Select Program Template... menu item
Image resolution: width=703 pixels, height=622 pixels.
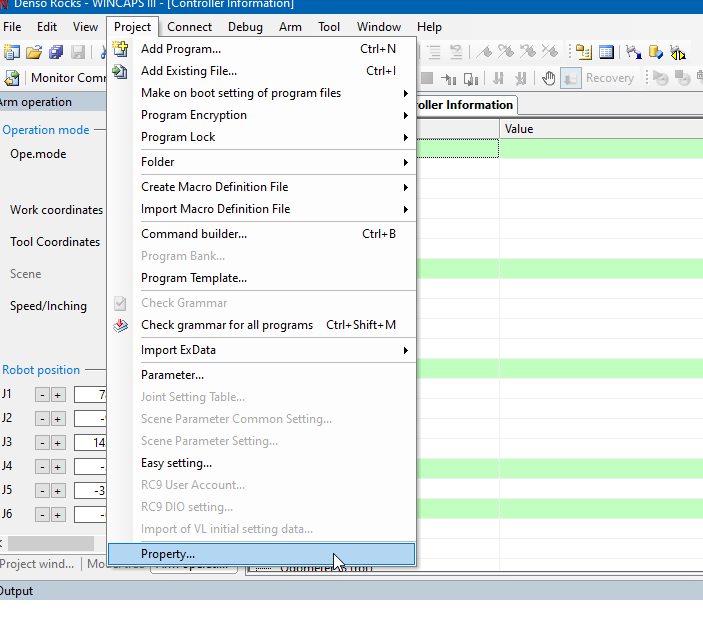[x=262, y=278]
